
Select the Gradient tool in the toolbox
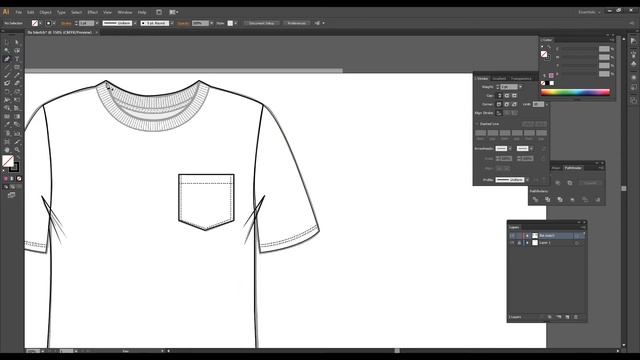[x=17, y=116]
